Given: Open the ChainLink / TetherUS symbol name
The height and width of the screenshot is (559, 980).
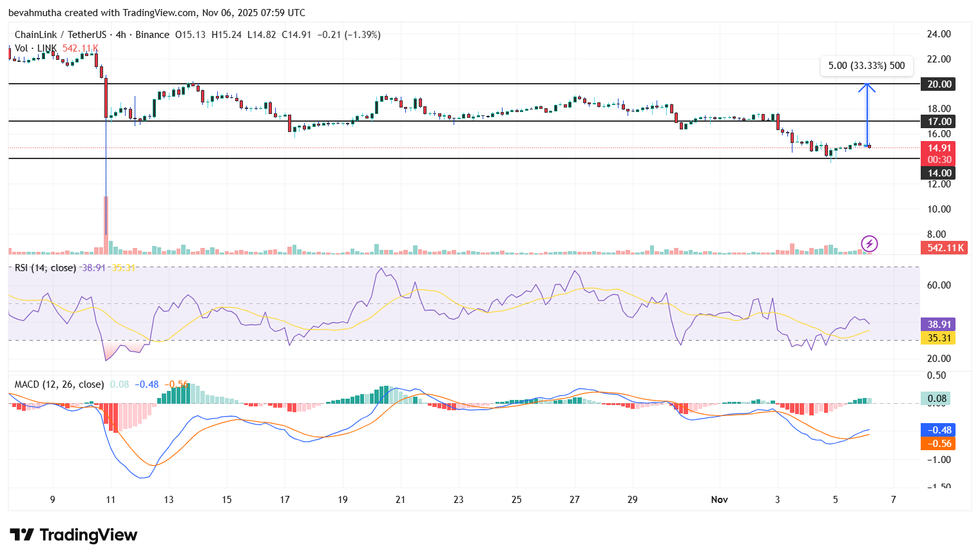Looking at the screenshot, I should pos(61,35).
